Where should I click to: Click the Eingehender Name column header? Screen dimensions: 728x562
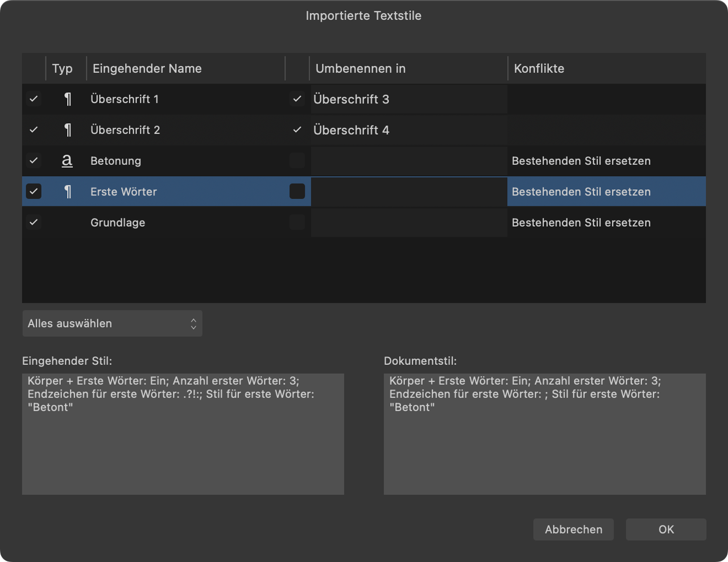[x=185, y=68]
